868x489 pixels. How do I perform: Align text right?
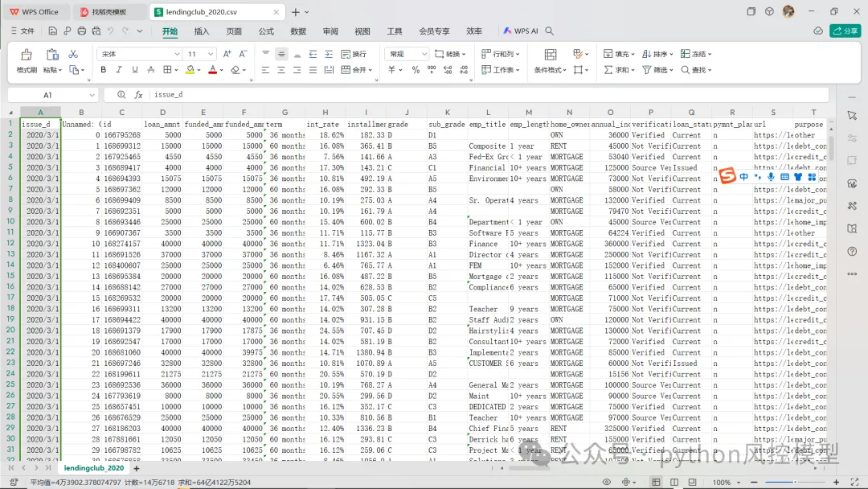point(297,70)
